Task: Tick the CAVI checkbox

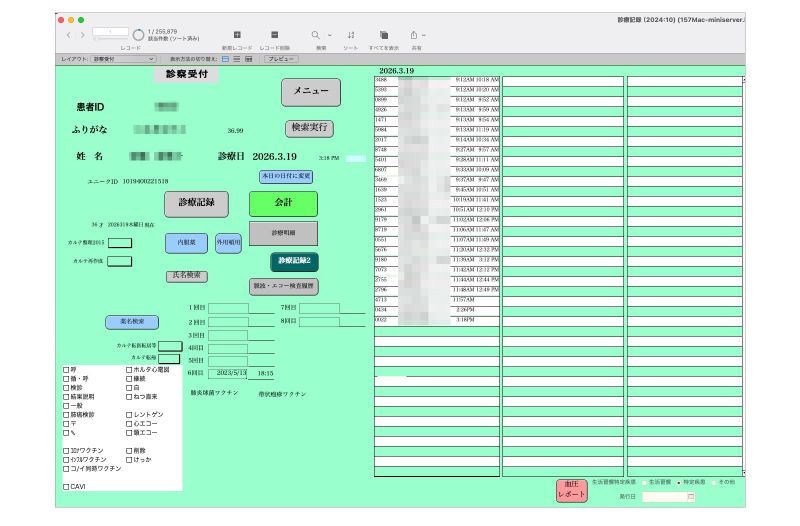Action: (x=66, y=487)
